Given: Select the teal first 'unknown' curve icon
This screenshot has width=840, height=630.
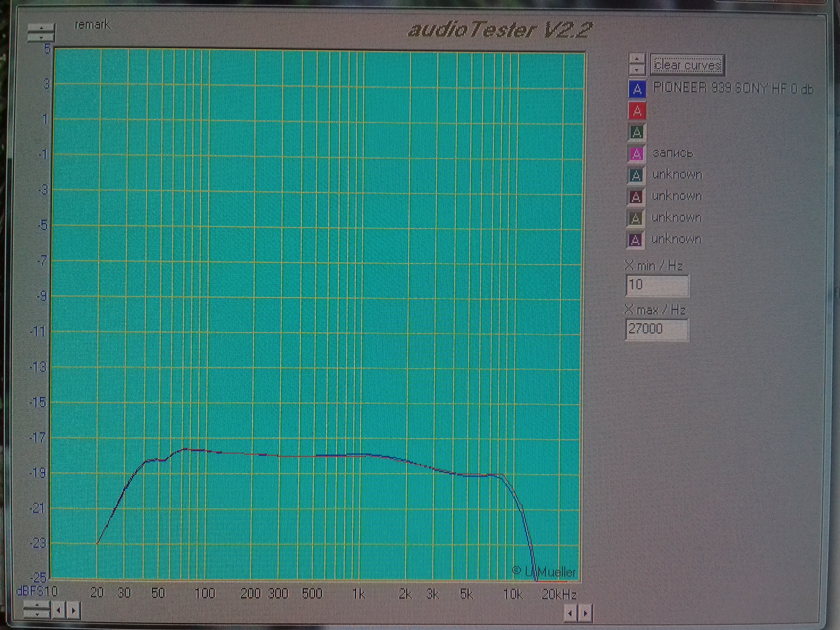Looking at the screenshot, I should pyautogui.click(x=636, y=176).
